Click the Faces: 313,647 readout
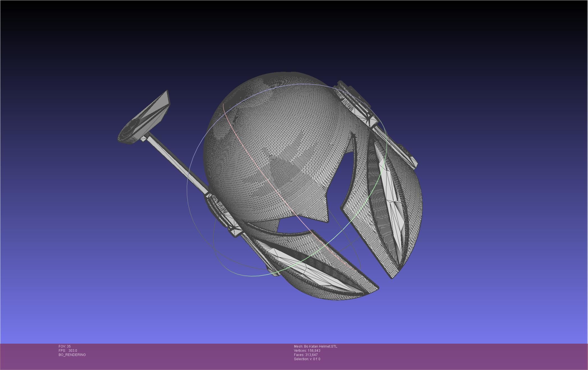 pos(306,355)
